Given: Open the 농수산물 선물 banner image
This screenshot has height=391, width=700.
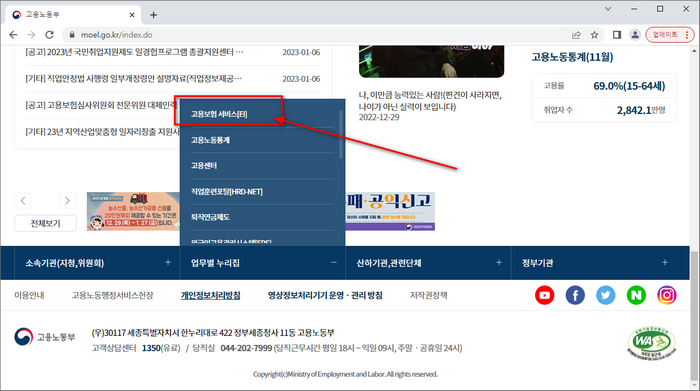Looking at the screenshot, I should click(133, 212).
